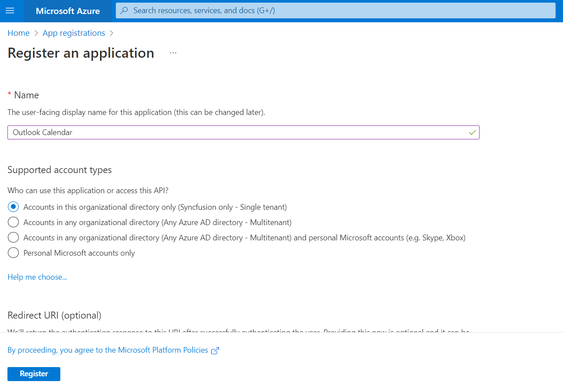Go to Microsoft Azure home logo
Image resolution: width=563 pixels, height=392 pixels.
68,11
